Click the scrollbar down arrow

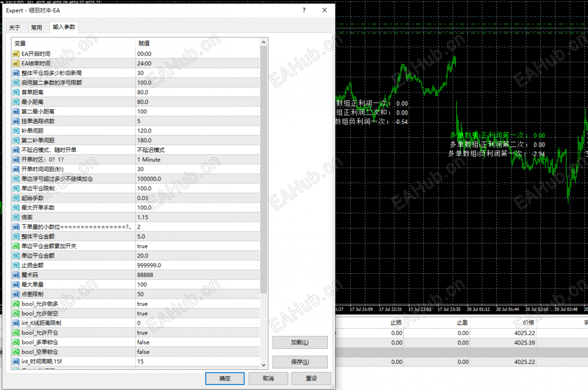pos(264,364)
